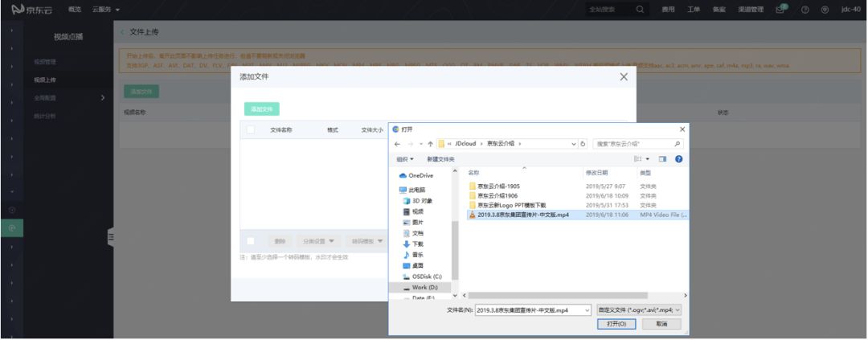
Task: Open the 概览 overview menu item
Action: [74, 10]
